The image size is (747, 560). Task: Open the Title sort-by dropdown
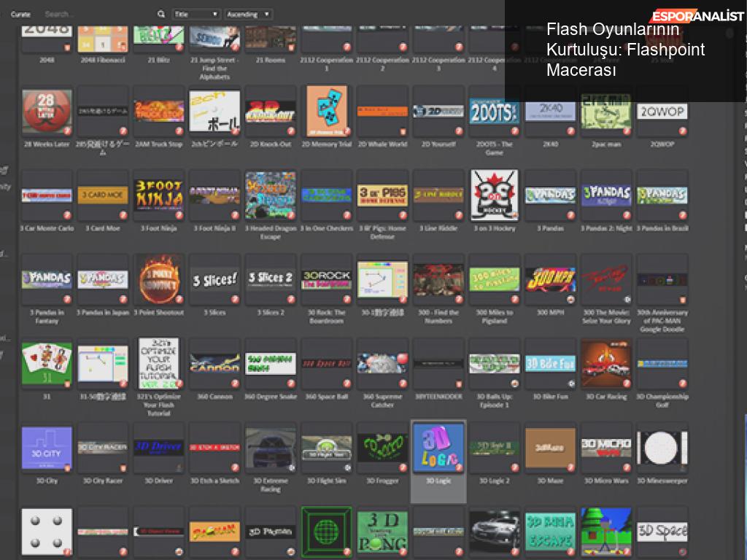196,15
